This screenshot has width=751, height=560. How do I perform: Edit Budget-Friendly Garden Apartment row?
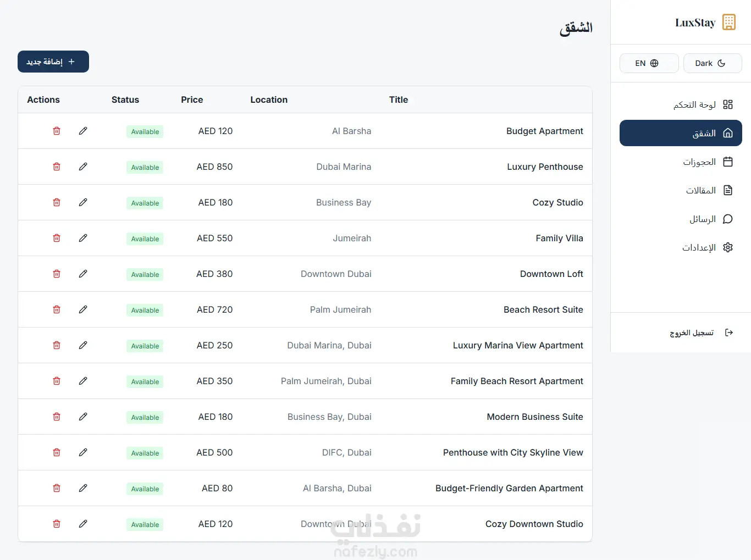(83, 488)
